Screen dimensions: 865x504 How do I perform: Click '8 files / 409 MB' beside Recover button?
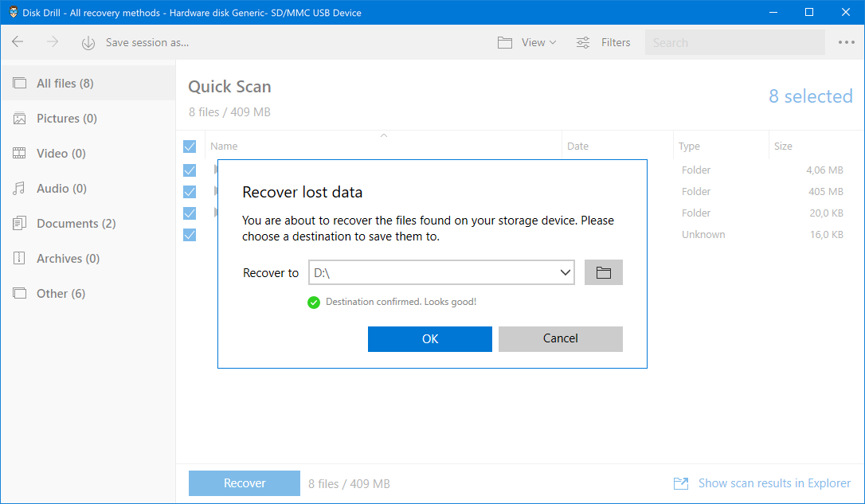(349, 483)
